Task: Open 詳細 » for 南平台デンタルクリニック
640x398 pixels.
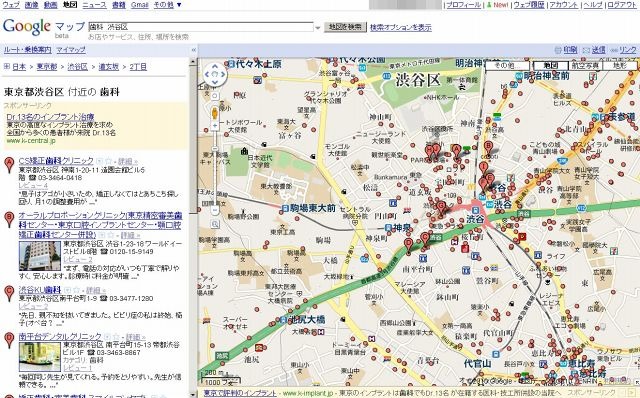Action: [136, 337]
